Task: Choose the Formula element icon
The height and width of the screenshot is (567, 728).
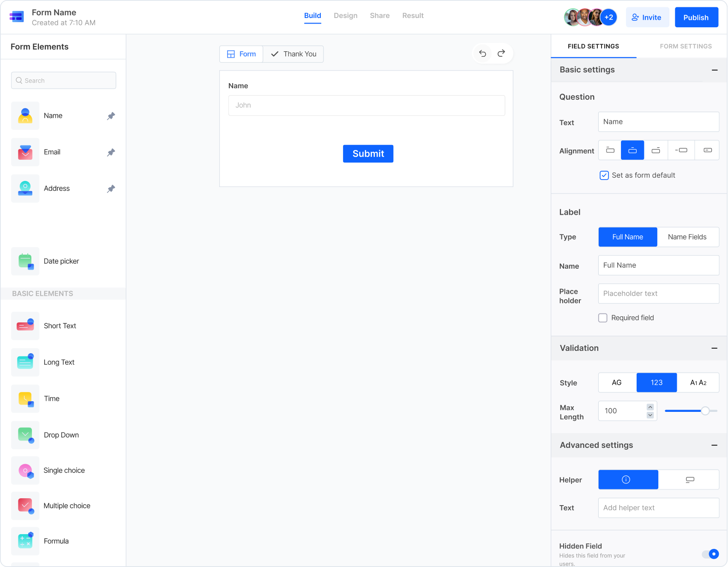Action: (25, 541)
